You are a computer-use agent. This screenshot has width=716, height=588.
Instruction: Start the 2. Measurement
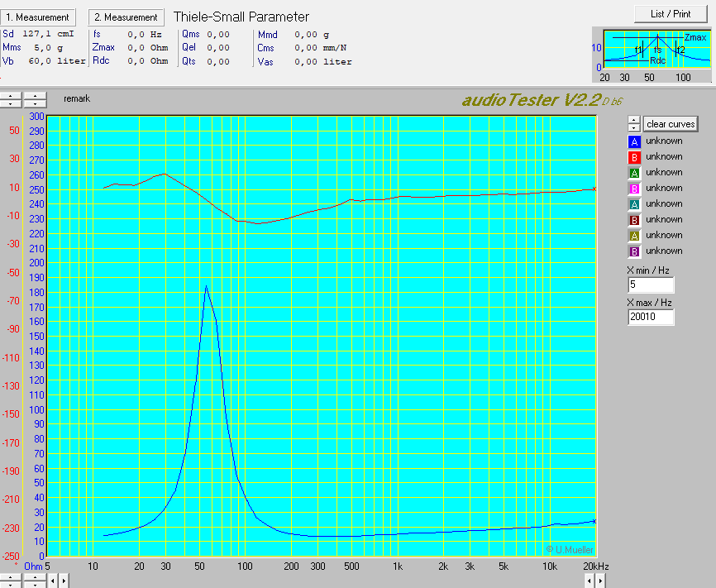(x=126, y=17)
